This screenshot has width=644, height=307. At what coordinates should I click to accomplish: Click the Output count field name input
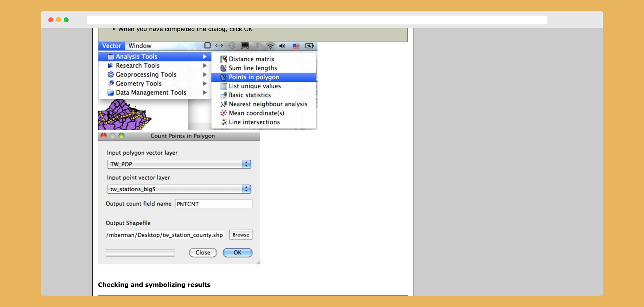[213, 204]
